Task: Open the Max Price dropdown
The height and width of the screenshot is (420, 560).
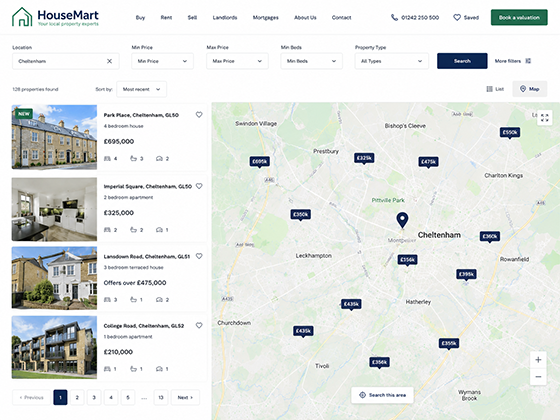Action: tap(237, 61)
